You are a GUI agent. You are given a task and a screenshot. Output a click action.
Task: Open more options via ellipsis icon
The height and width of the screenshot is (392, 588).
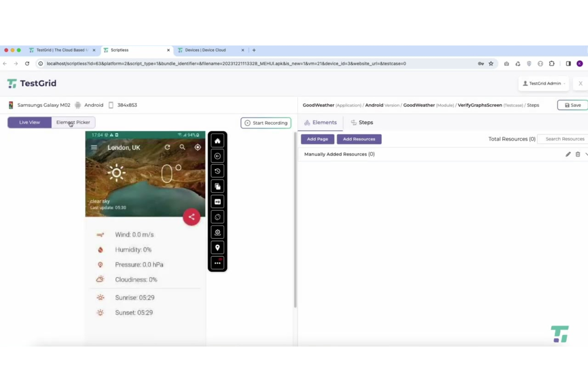pos(217,263)
